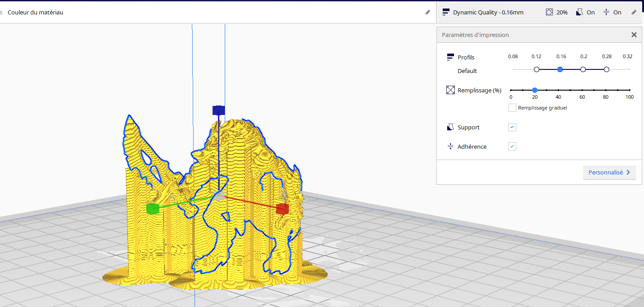Select the 0.12 profile slider point

(537, 69)
